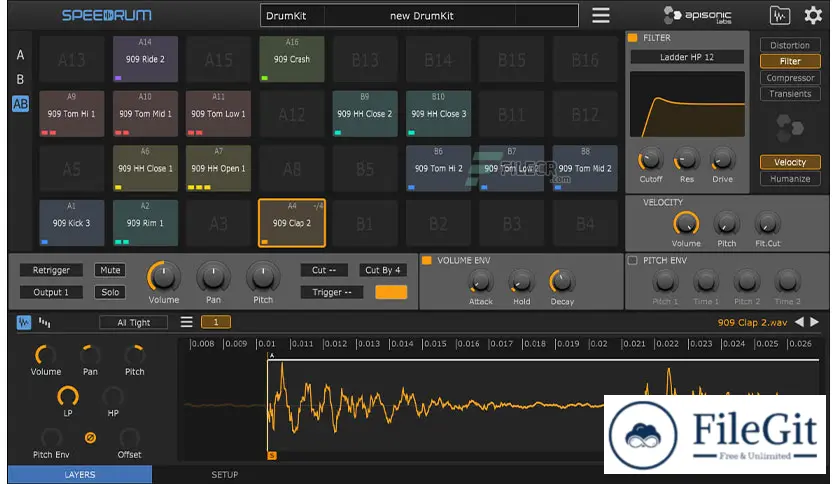This screenshot has width=836, height=484.
Task: Click the hexagon module icon under Transients
Action: point(790,128)
